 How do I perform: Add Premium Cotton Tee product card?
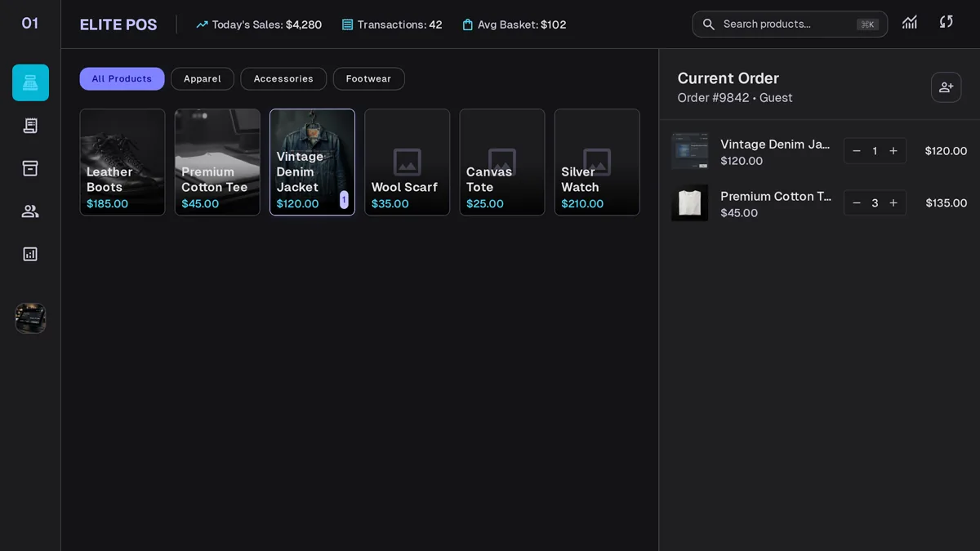pos(217,162)
